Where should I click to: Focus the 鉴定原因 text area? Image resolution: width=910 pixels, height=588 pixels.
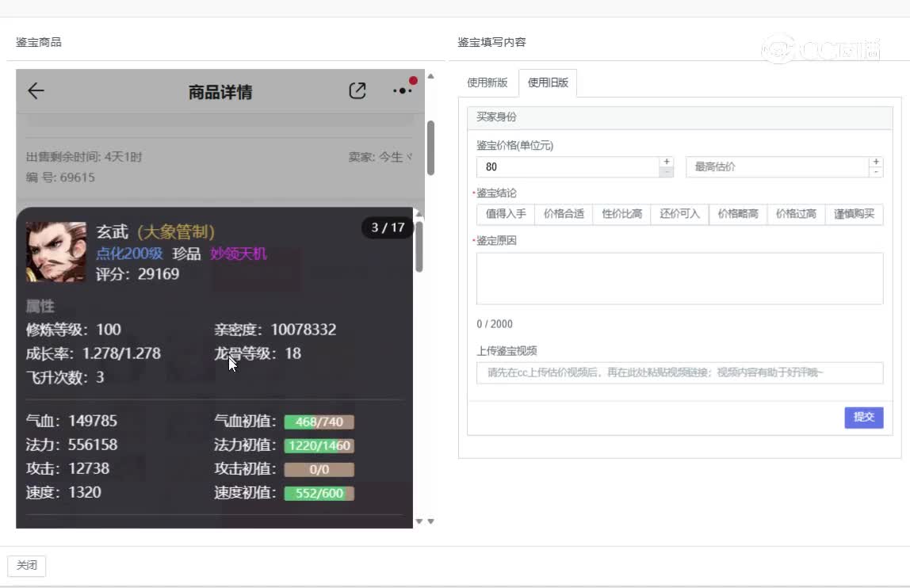pyautogui.click(x=679, y=278)
